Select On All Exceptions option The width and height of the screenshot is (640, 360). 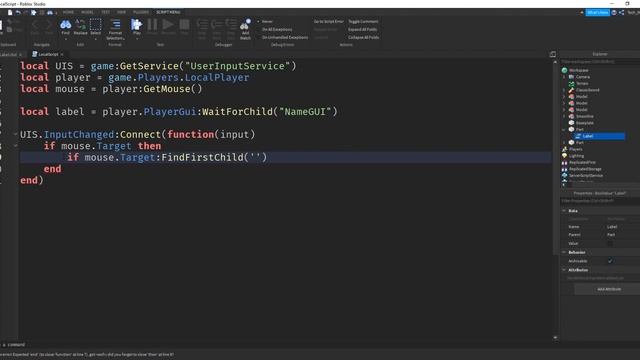(x=277, y=29)
